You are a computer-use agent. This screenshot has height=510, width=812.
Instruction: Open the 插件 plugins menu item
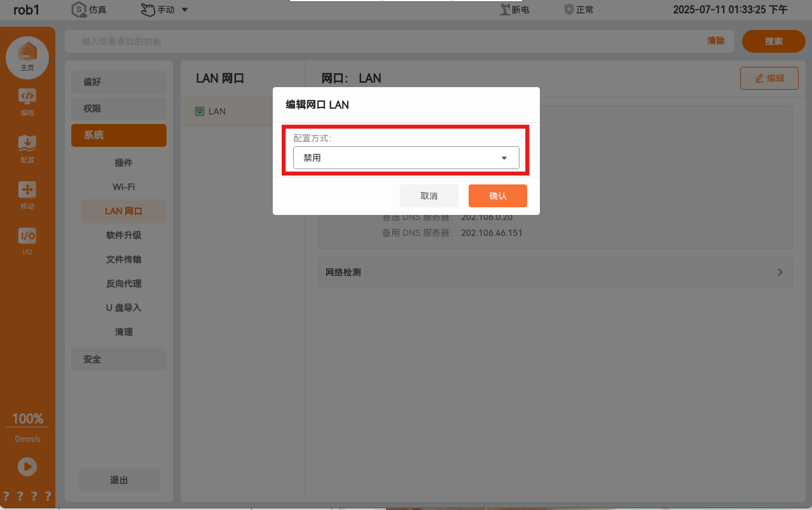pyautogui.click(x=123, y=163)
